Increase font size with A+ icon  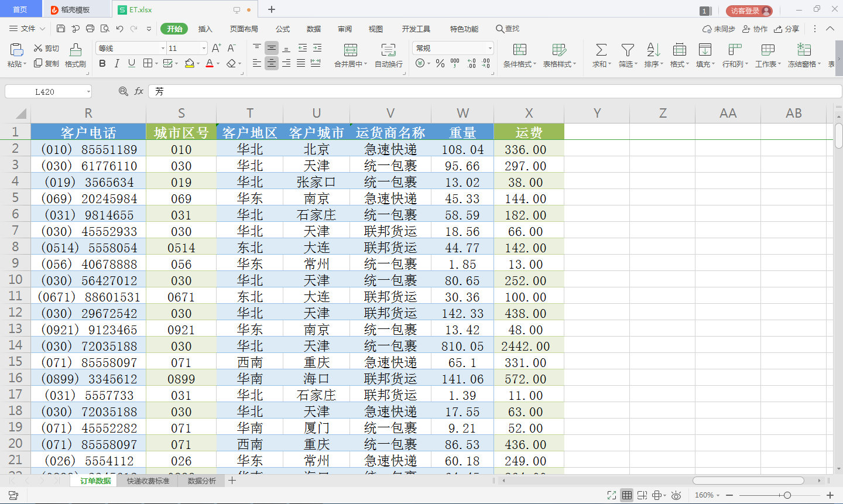point(216,48)
